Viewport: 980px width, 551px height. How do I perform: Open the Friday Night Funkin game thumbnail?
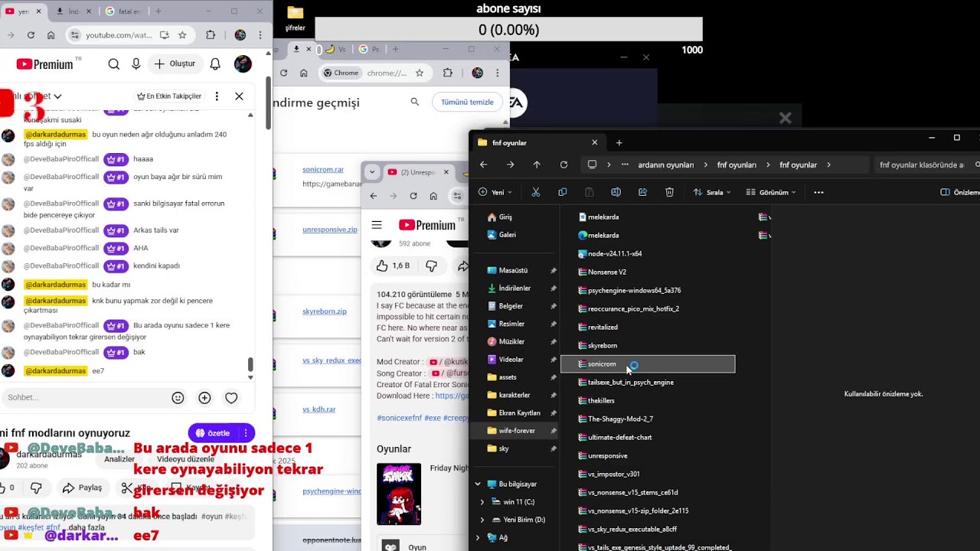399,494
